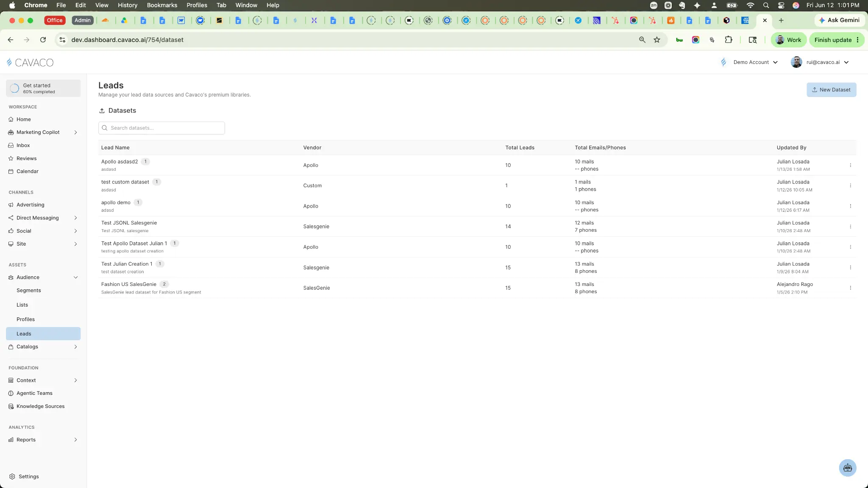The width and height of the screenshot is (868, 488).
Task: Click the browser back arrow
Action: 11,40
